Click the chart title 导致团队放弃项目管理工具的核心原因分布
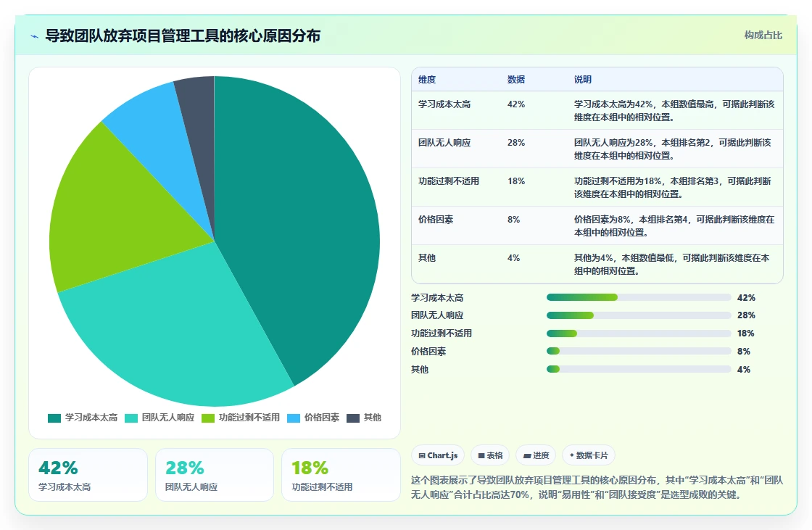 [183, 36]
